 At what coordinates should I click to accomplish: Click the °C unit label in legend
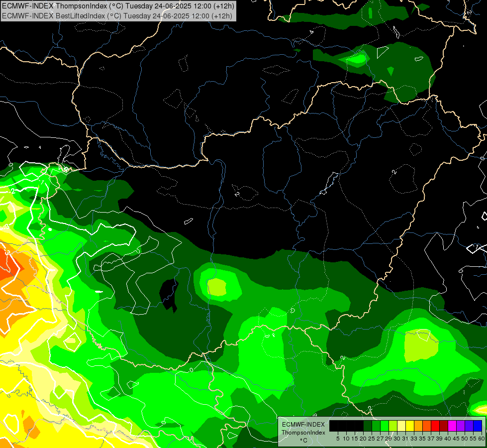[304, 441]
